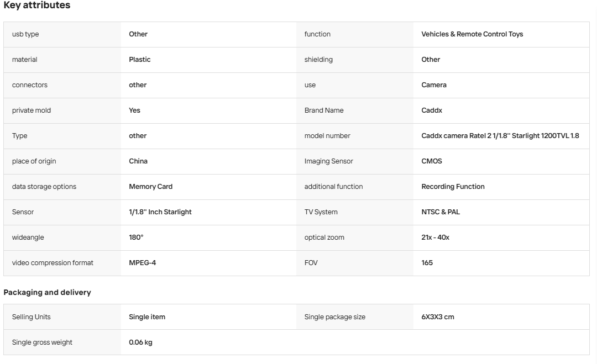This screenshot has width=597, height=364.
Task: Click the Key attributes heading
Action: [37, 6]
